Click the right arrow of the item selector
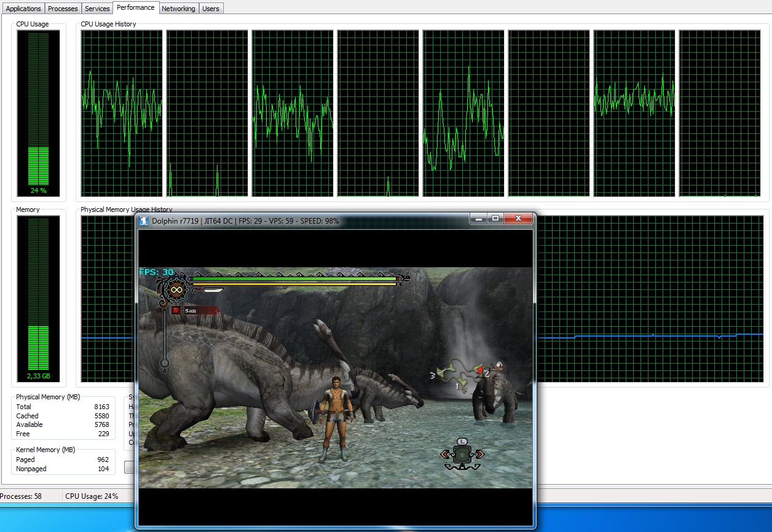The width and height of the screenshot is (772, 532). [x=479, y=455]
